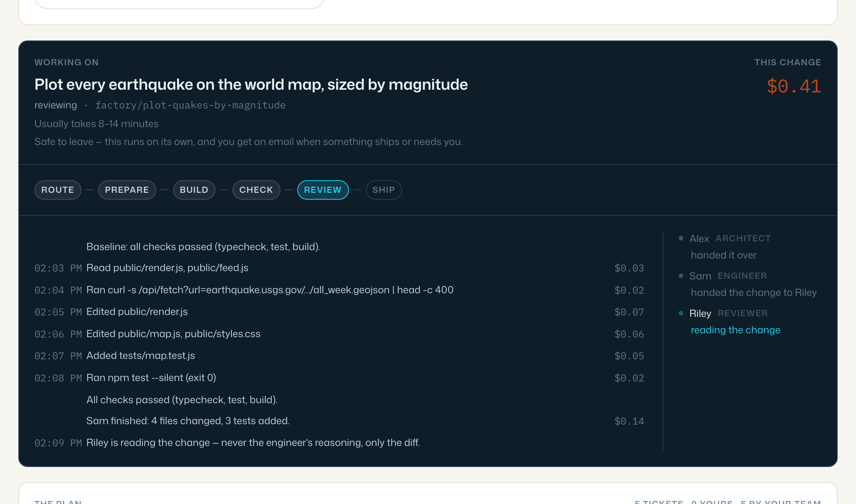Viewport: 856px width, 504px height.
Task: Click the 'Usually takes 8–14 minutes' note
Action: click(96, 124)
